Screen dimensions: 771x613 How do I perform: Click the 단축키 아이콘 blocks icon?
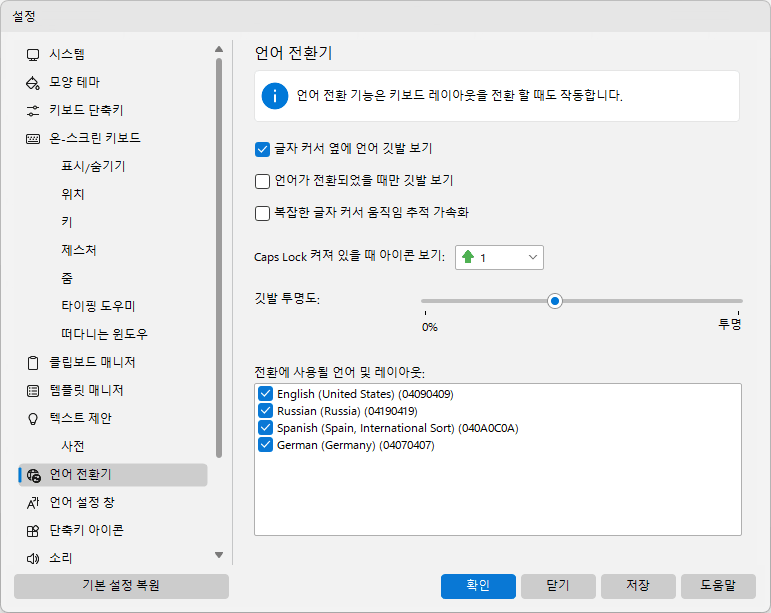pyautogui.click(x=33, y=531)
